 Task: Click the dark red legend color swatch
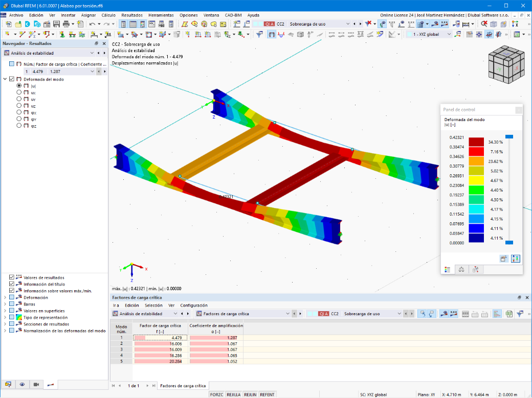[476, 142]
